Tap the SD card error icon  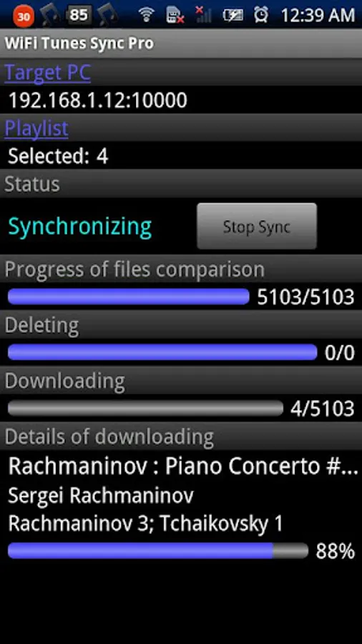pos(175,15)
